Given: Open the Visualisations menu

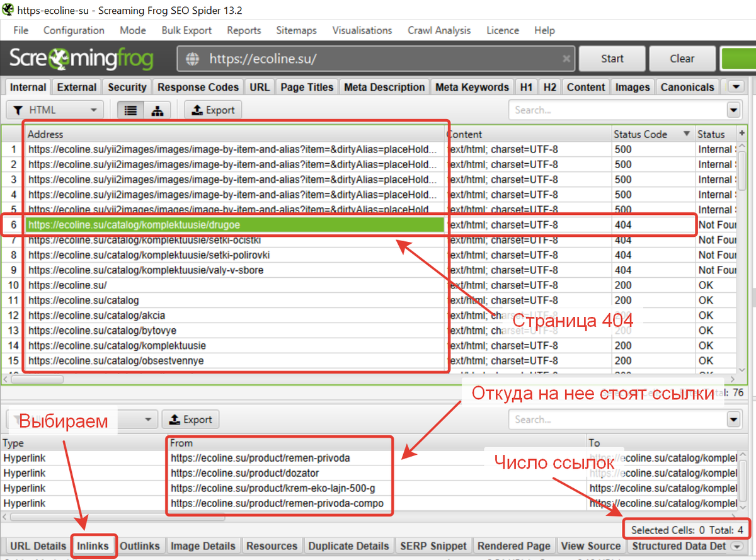Looking at the screenshot, I should pos(362,30).
